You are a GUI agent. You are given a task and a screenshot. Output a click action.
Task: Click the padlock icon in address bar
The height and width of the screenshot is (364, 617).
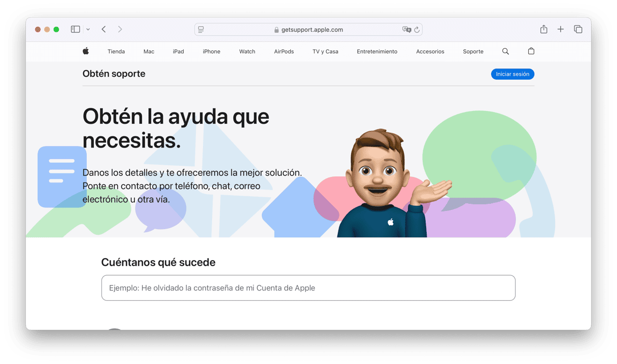pyautogui.click(x=277, y=30)
